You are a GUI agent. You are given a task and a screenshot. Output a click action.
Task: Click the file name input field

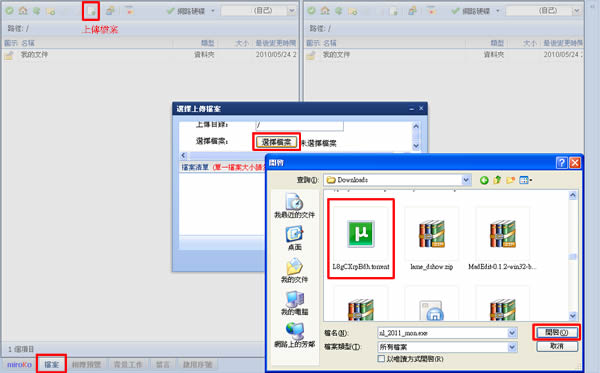click(x=443, y=333)
